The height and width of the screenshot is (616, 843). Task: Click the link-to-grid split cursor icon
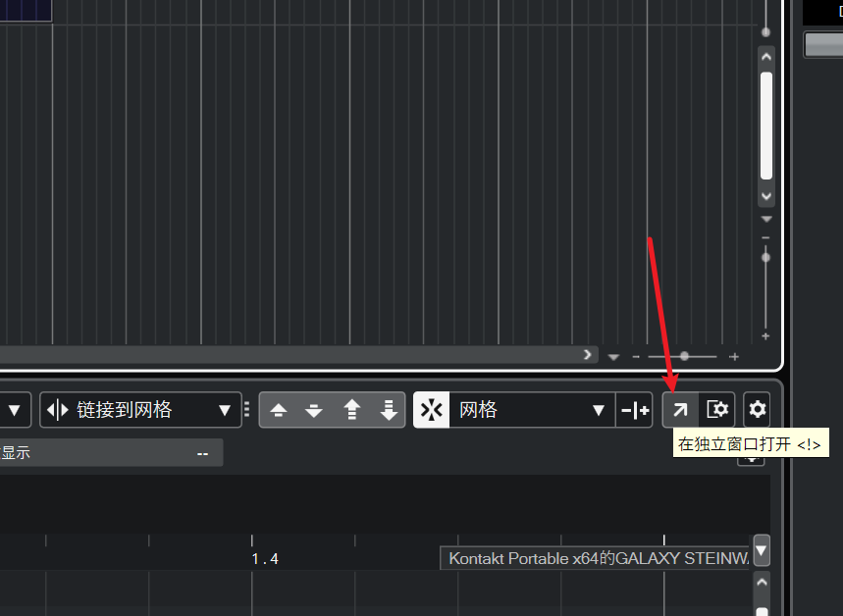pyautogui.click(x=58, y=410)
